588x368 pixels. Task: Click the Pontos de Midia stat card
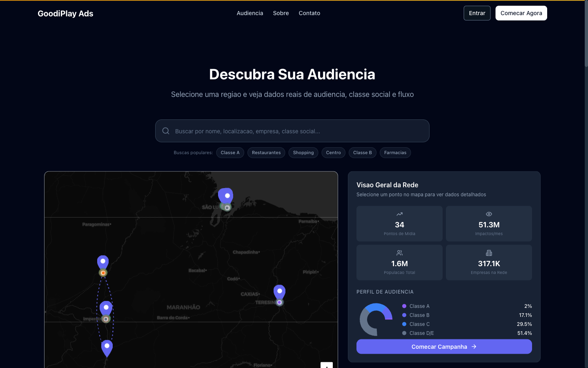[x=399, y=224]
